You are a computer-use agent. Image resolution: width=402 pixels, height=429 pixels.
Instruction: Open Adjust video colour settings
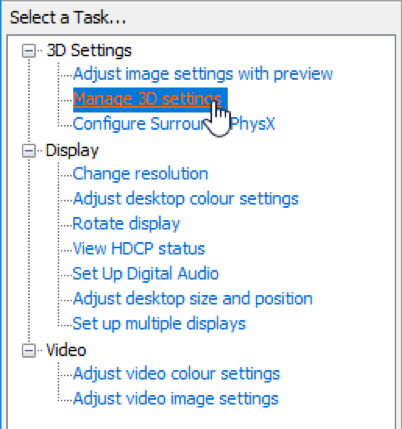click(x=176, y=374)
